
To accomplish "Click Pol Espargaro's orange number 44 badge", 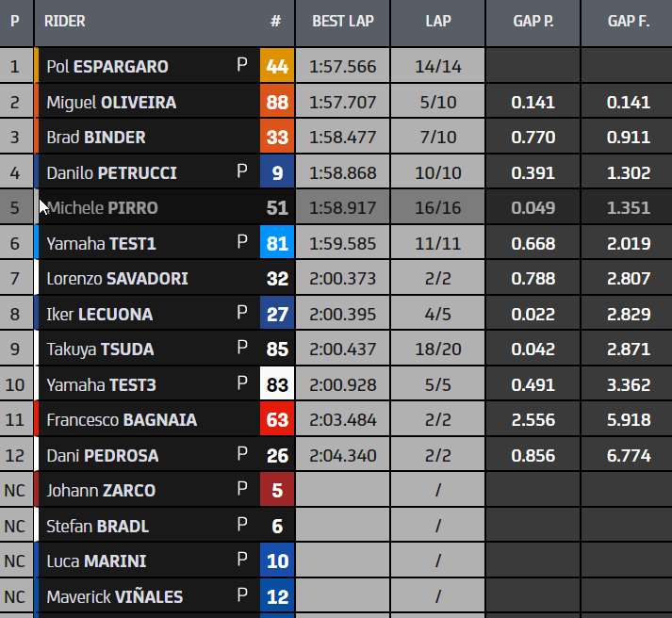I will (277, 67).
